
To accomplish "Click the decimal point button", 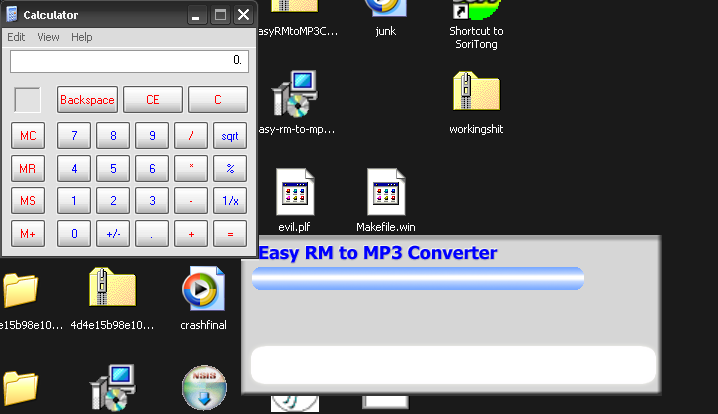I will tap(152, 234).
